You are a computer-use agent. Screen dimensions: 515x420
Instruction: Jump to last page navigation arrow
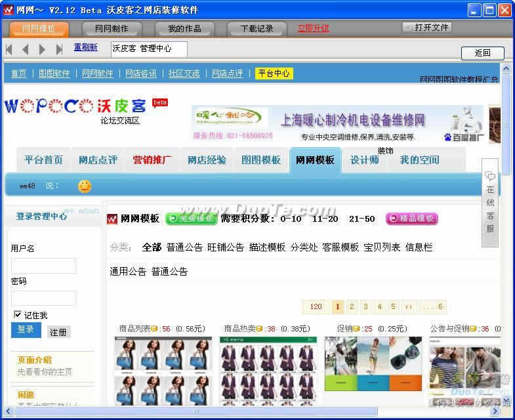click(x=59, y=49)
